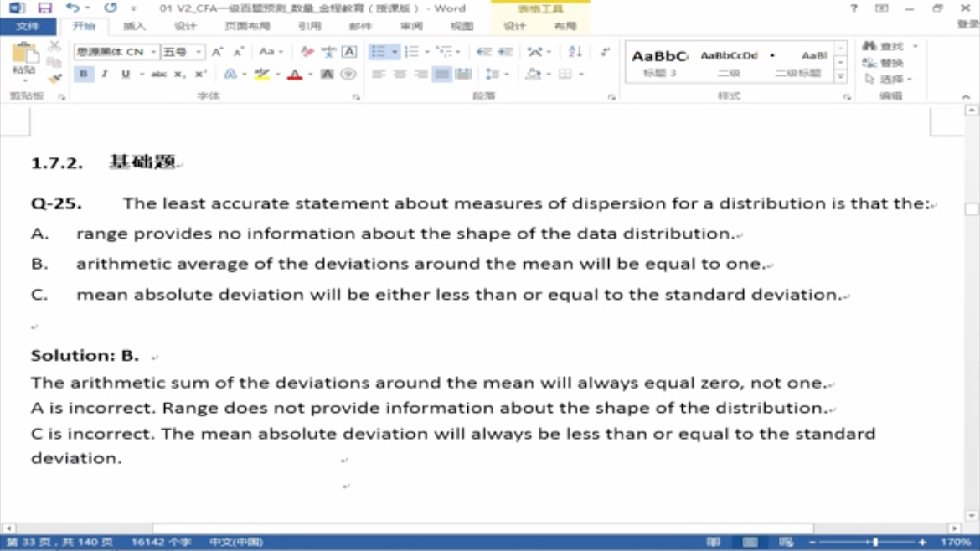The height and width of the screenshot is (551, 980).
Task: Open the font size dropdown
Action: pyautogui.click(x=199, y=52)
